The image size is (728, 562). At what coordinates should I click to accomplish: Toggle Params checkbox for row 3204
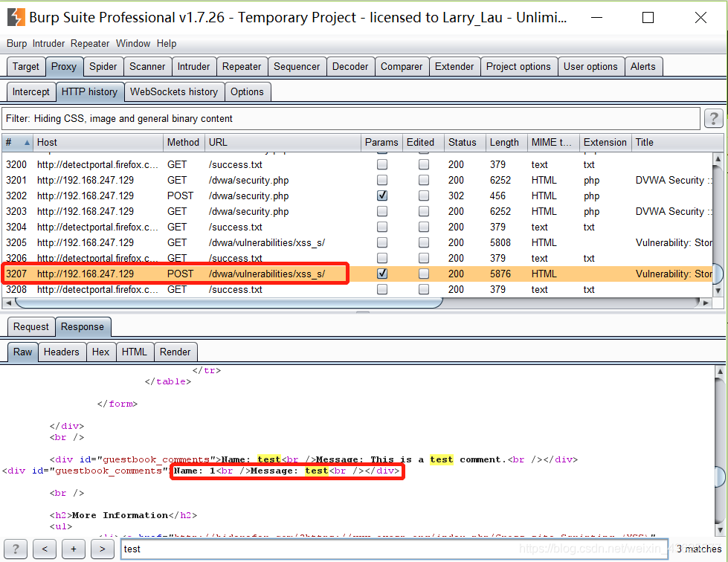382,227
